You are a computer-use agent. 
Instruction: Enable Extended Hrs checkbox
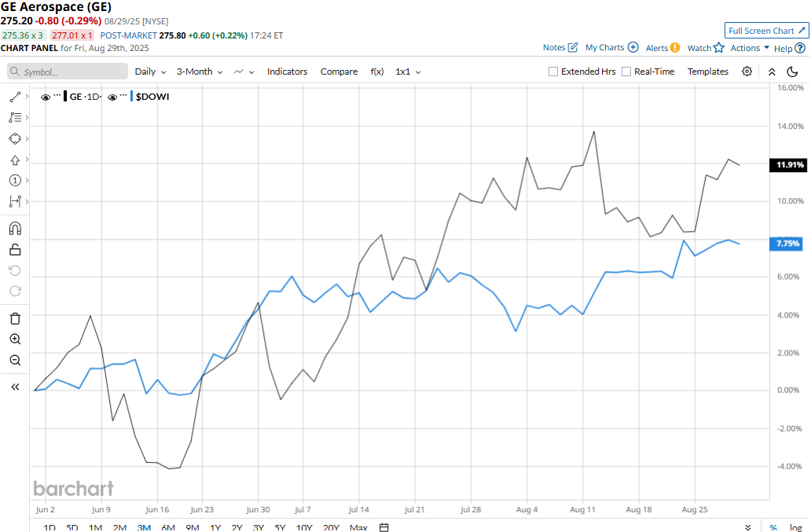(553, 72)
